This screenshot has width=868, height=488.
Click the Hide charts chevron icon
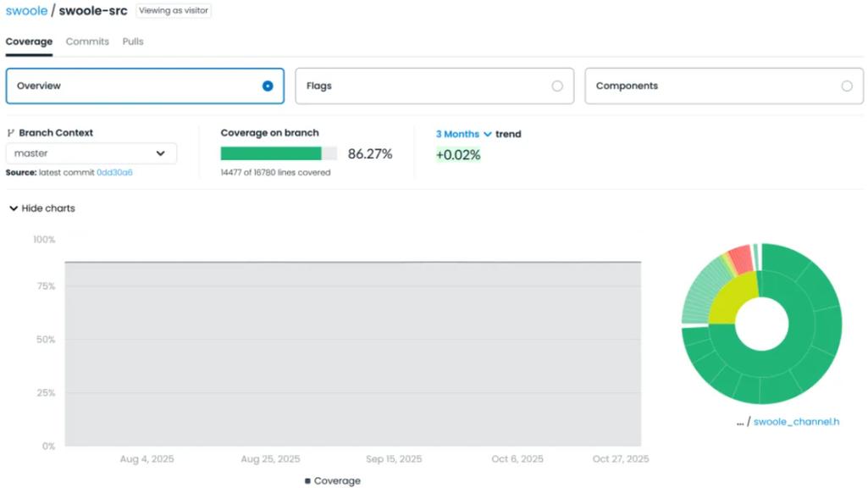14,208
